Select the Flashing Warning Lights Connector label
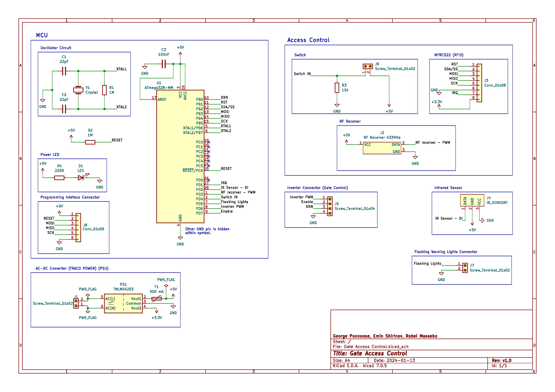The image size is (555, 392). click(446, 252)
